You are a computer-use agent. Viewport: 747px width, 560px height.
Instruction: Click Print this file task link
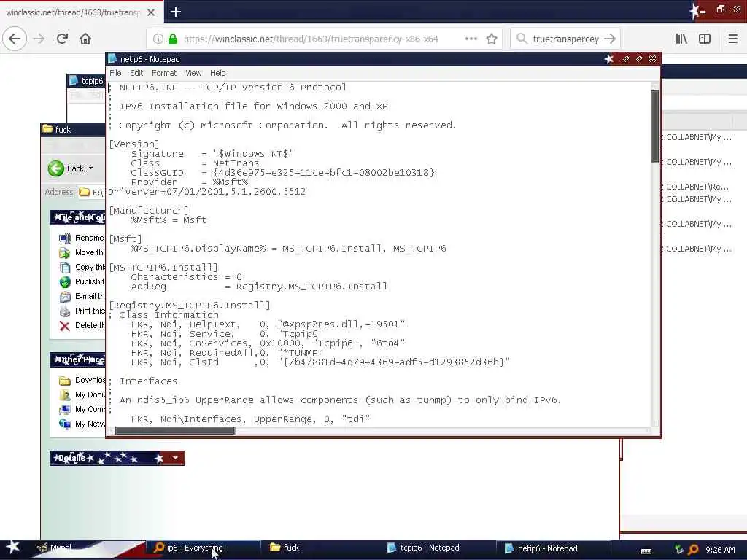[82, 311]
